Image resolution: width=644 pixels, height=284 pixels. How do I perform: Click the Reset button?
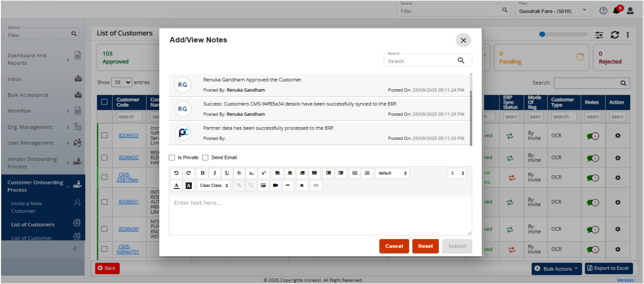coord(426,246)
